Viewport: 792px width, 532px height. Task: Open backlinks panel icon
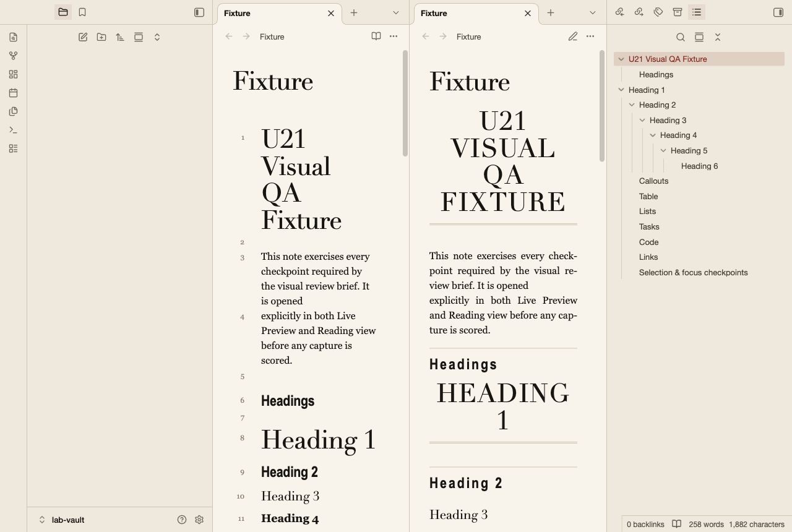(x=620, y=12)
